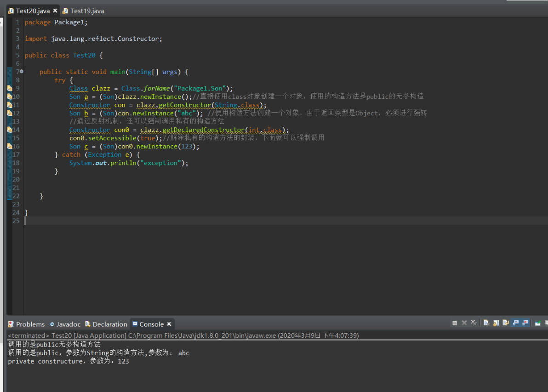The image size is (548, 392).
Task: Click the warning marker on line 16
Action: [x=10, y=147]
